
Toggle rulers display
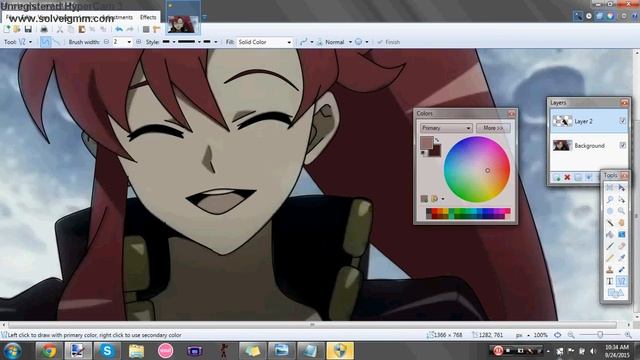click(157, 29)
